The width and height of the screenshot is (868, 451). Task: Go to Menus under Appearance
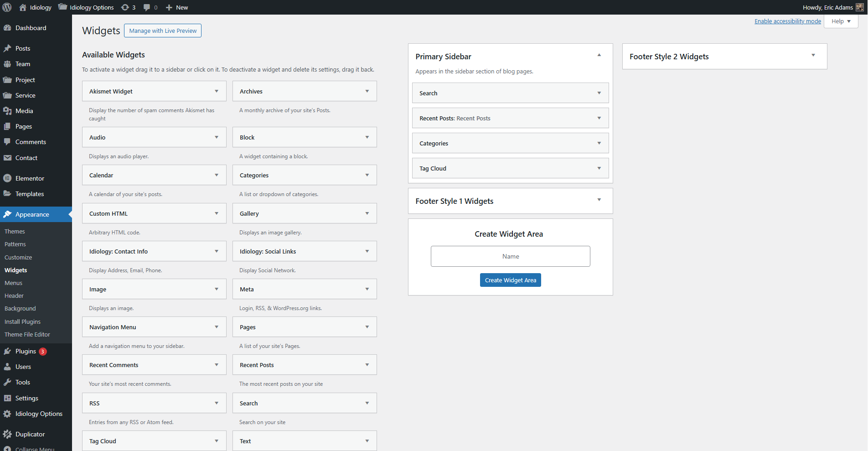(13, 283)
